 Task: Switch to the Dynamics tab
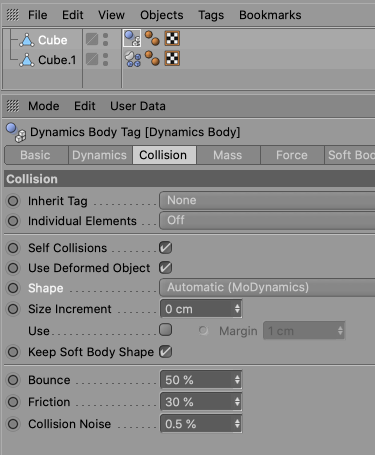[100, 155]
